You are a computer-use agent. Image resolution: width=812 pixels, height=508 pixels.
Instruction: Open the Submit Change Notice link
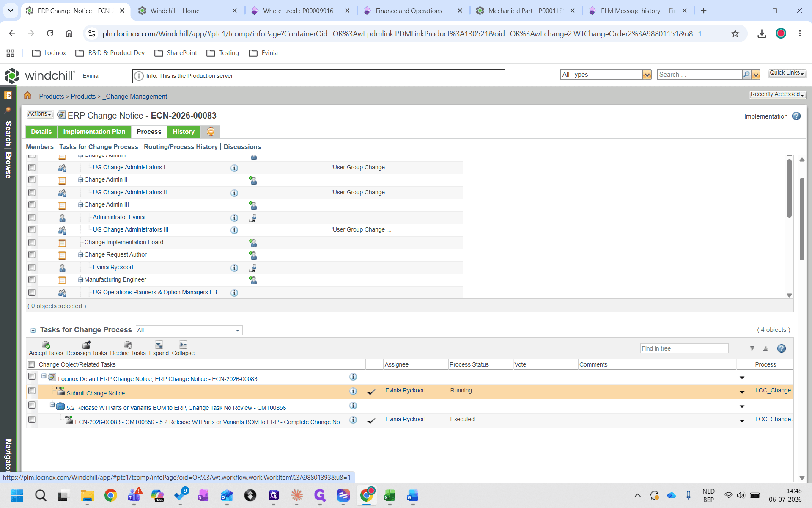[x=96, y=393]
